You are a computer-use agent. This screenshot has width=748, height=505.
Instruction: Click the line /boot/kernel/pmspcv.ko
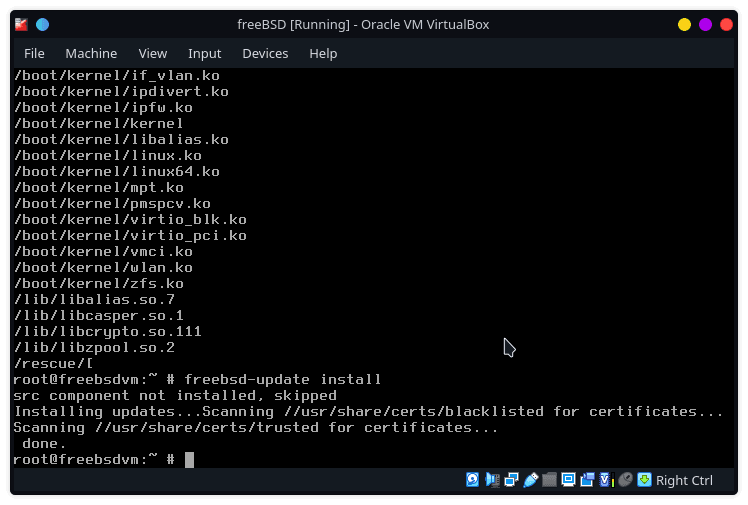112,203
